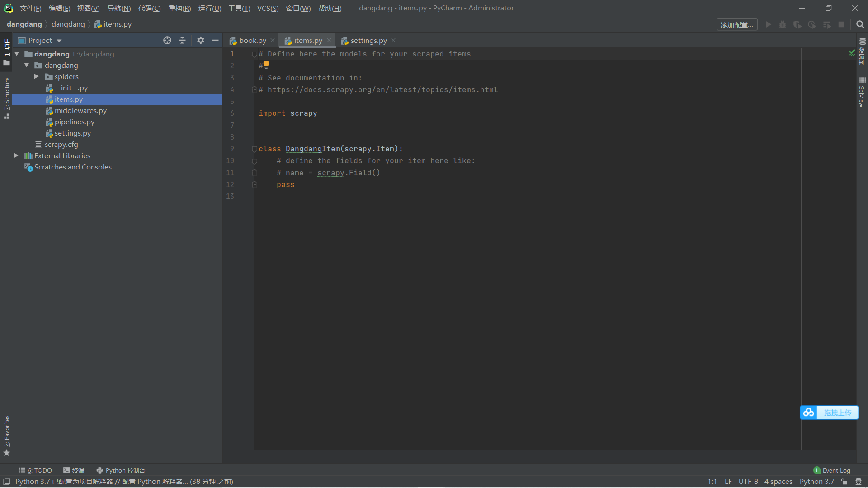Expand External Libraries node

pos(16,155)
